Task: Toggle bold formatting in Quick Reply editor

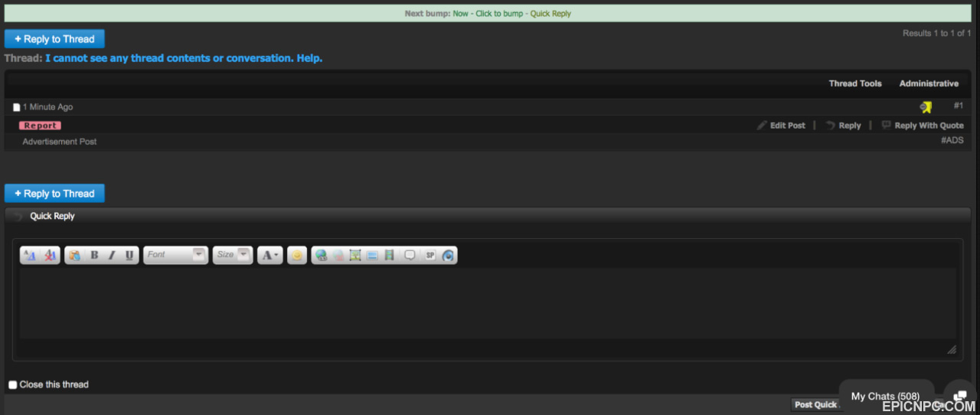Action: click(94, 255)
